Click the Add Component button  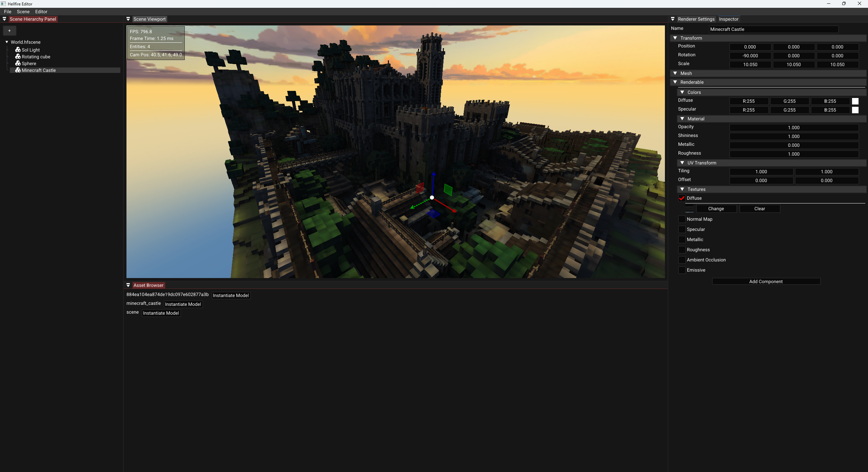(766, 281)
